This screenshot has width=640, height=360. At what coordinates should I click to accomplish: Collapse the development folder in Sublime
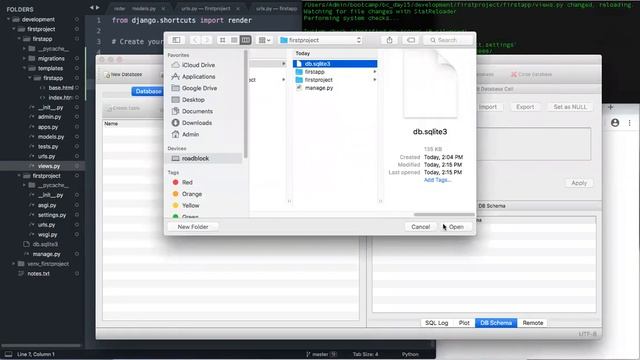click(8, 19)
